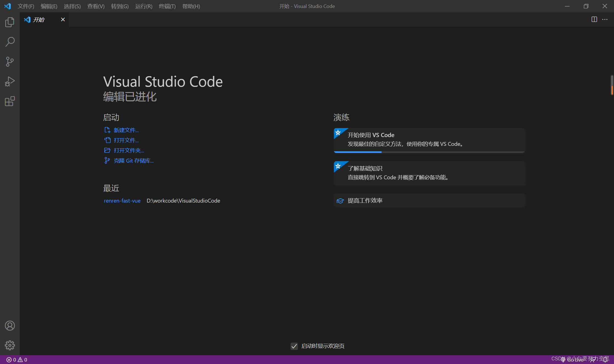
Task: Click the Accounts icon in activity bar
Action: pos(10,326)
